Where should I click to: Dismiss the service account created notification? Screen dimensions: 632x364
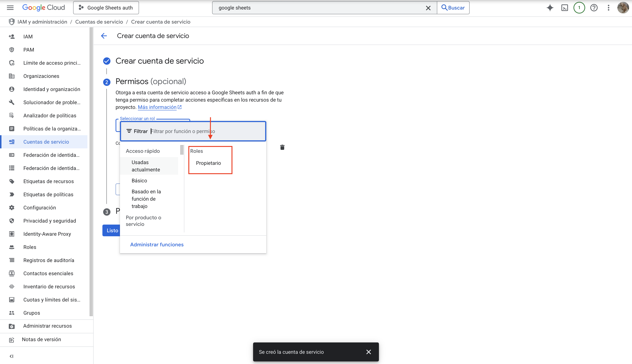368,352
